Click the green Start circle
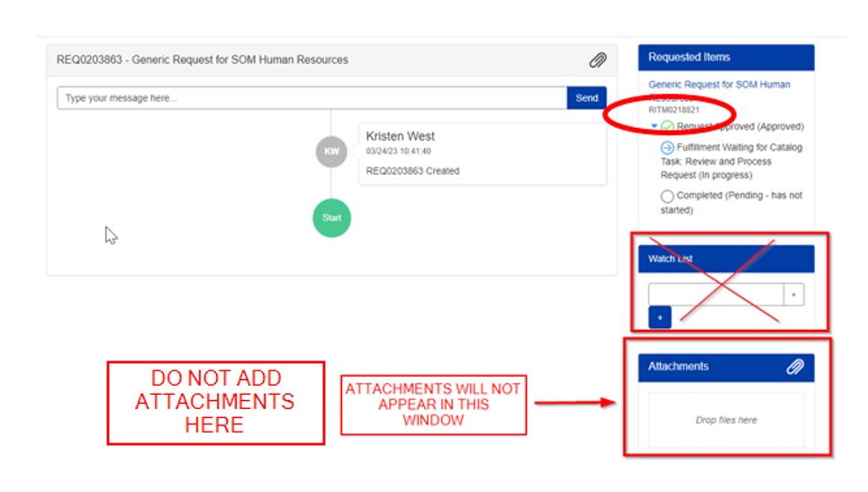The image size is (868, 492). pyautogui.click(x=331, y=218)
